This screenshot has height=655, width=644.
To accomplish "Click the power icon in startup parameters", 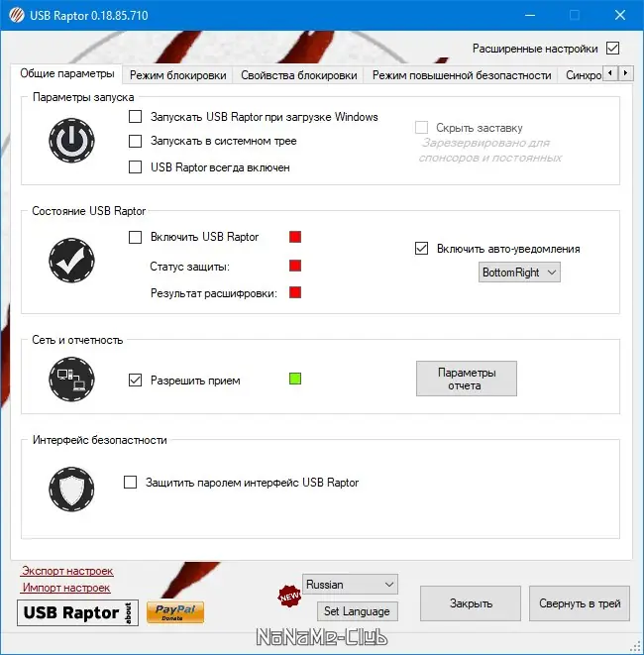I will pyautogui.click(x=71, y=141).
